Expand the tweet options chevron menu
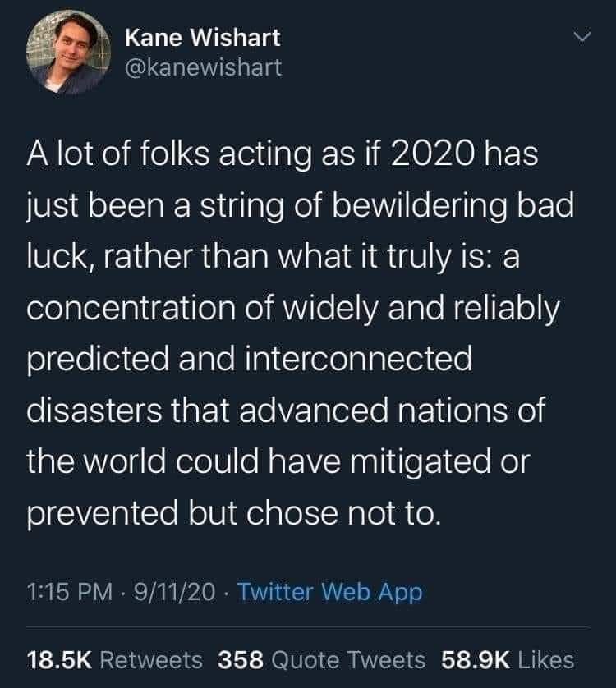The width and height of the screenshot is (616, 688). tap(581, 38)
